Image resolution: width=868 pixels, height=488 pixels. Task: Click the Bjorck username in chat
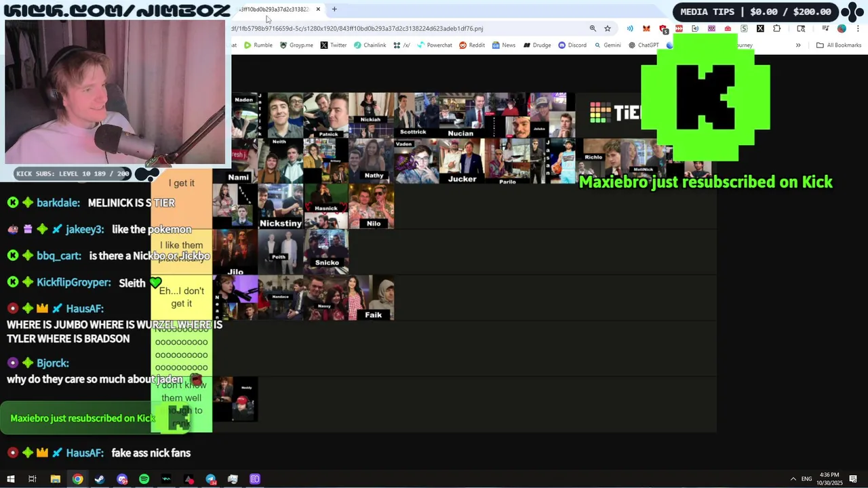pyautogui.click(x=53, y=363)
